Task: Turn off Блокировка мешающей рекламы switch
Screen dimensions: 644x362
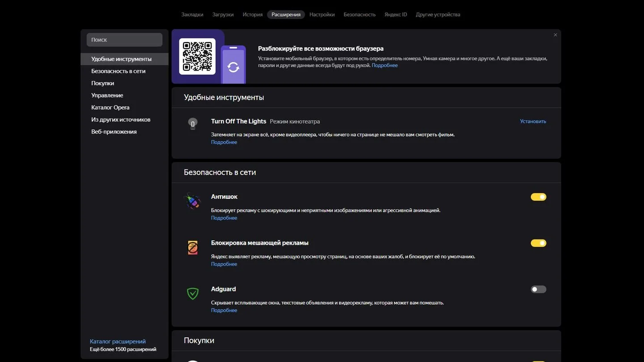Action: [x=538, y=243]
